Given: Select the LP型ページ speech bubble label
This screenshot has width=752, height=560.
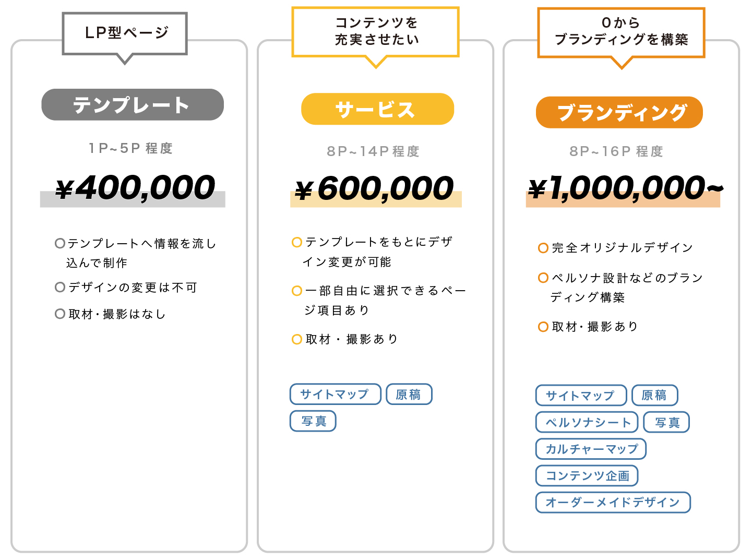Looking at the screenshot, I should coord(125,33).
